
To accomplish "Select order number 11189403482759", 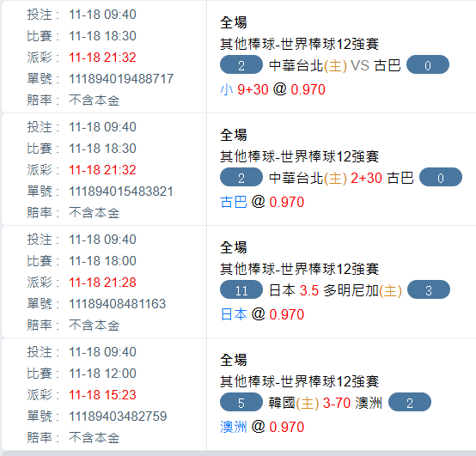I will [118, 416].
